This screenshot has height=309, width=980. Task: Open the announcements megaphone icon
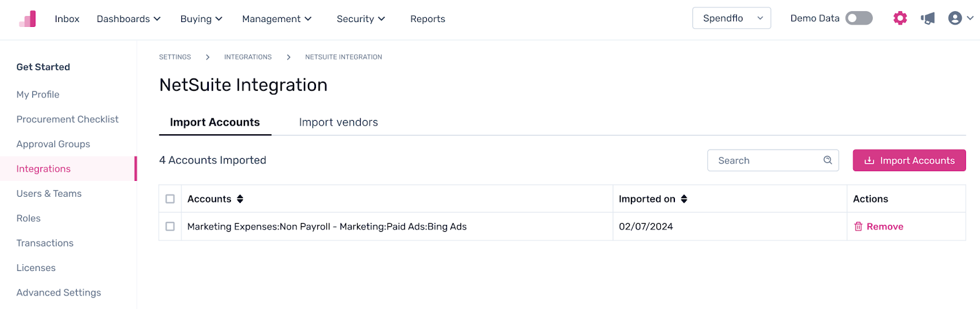pos(928,18)
